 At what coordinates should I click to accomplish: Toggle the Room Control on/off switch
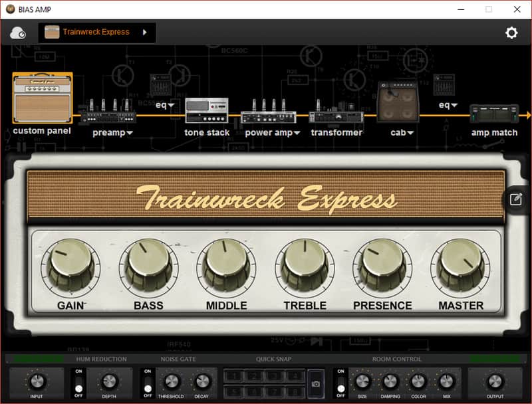tap(341, 383)
